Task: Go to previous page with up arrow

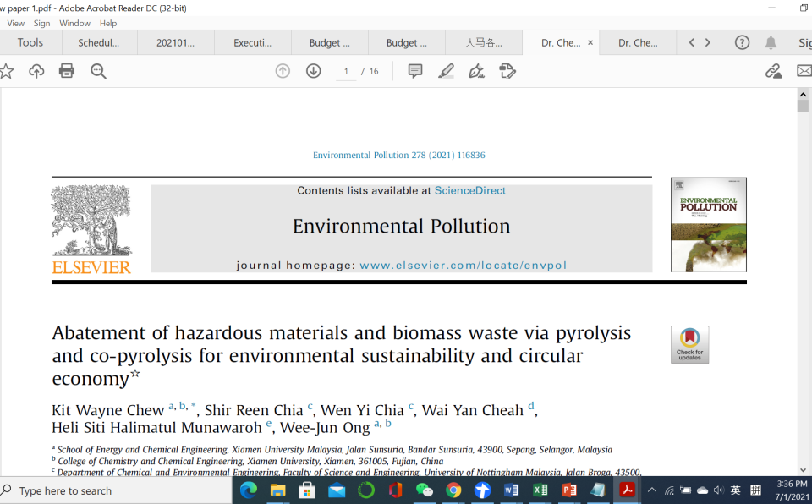Action: pyautogui.click(x=283, y=71)
